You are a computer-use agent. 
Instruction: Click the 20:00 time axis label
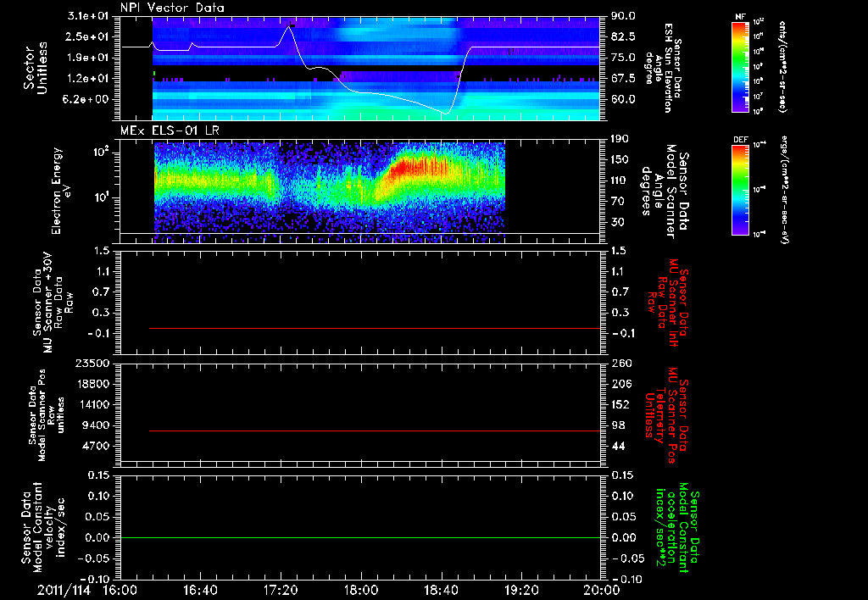pos(602,591)
